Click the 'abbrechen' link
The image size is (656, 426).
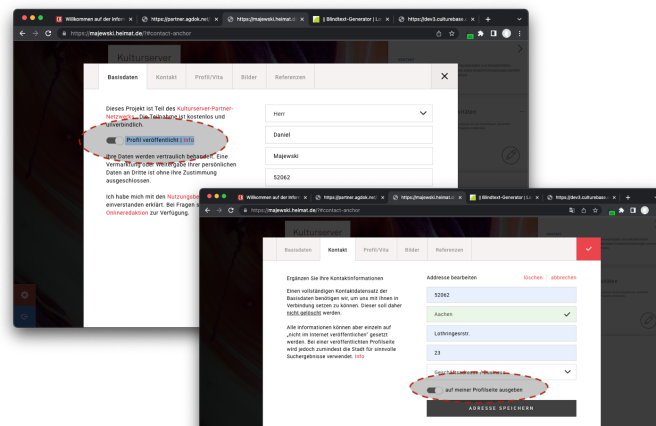563,276
